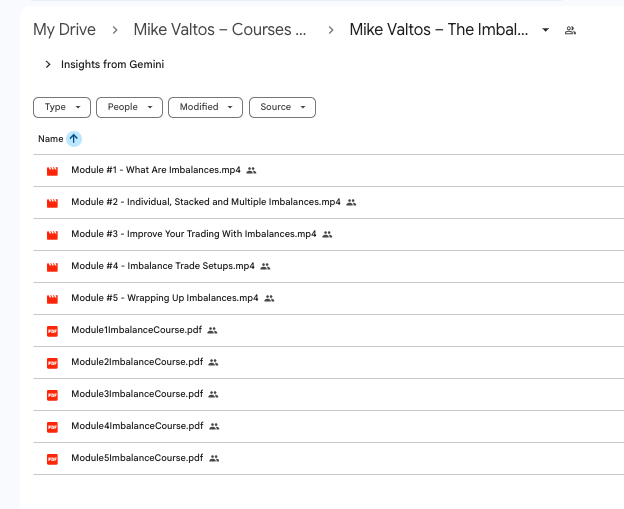Image resolution: width=624 pixels, height=509 pixels.
Task: Click shared icon beside Module #5 video
Action: pyautogui.click(x=269, y=299)
